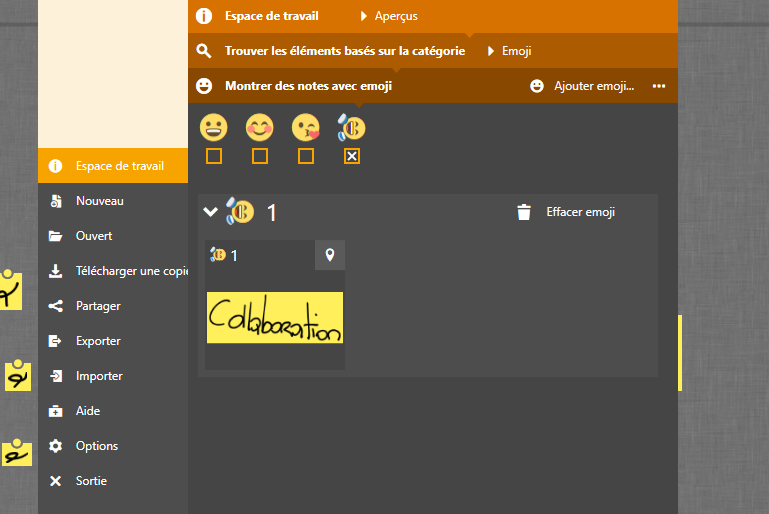
Task: Enable checkbox under the grinning face emoji
Action: point(213,156)
